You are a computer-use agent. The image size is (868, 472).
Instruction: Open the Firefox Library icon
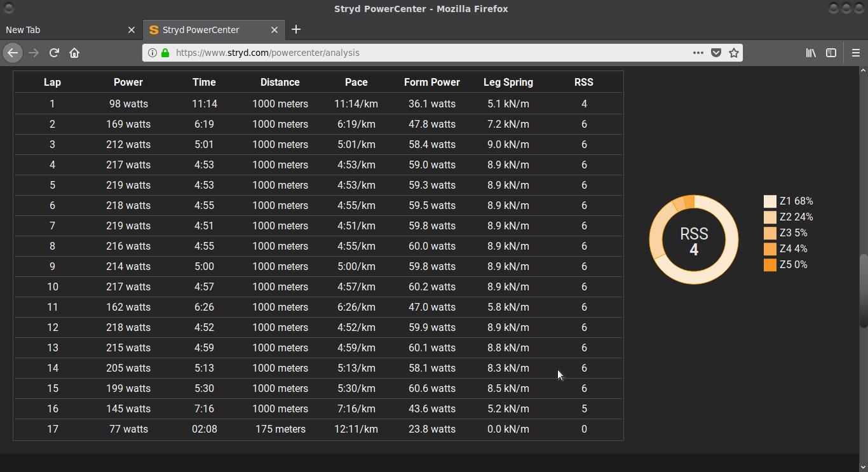click(x=811, y=53)
